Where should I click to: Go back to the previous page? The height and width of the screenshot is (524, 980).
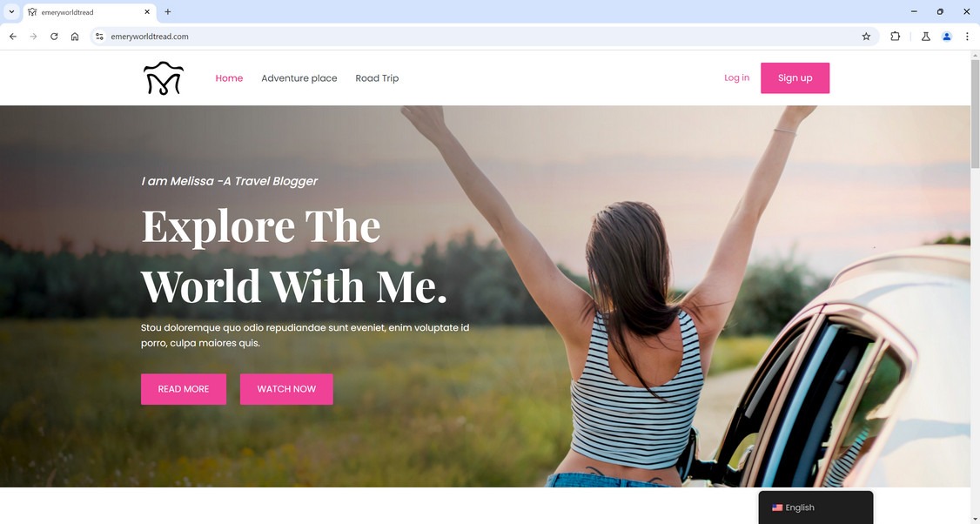[x=13, y=37]
